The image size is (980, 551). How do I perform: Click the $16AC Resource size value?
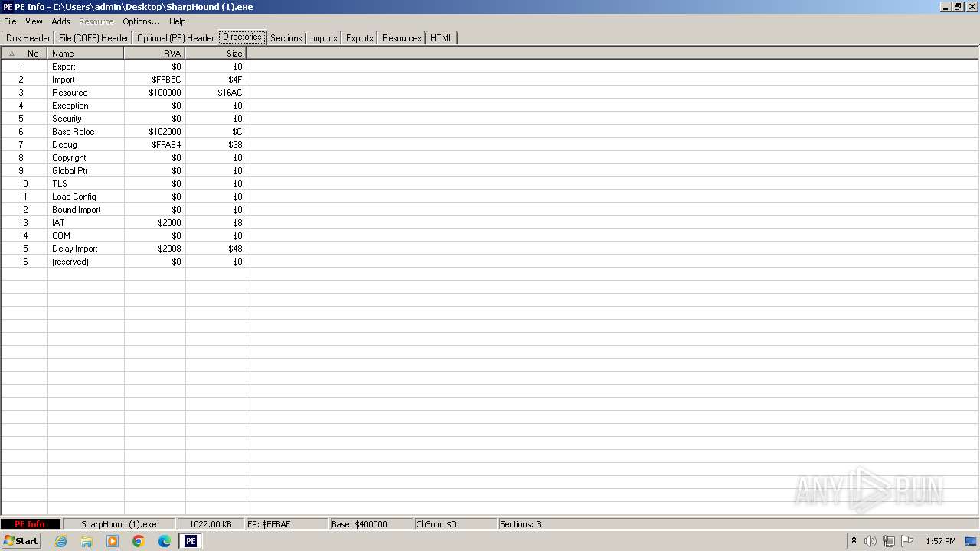point(230,93)
